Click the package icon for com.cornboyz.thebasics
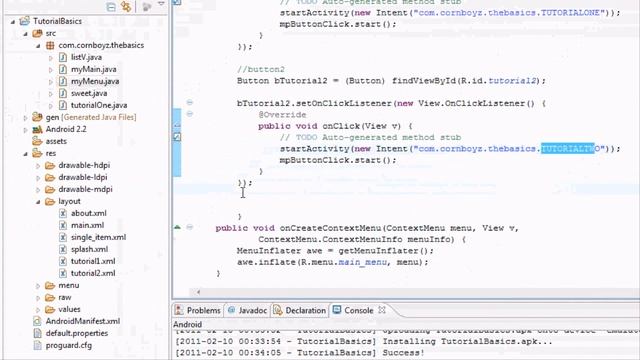This screenshot has width=640, height=360. coord(50,45)
